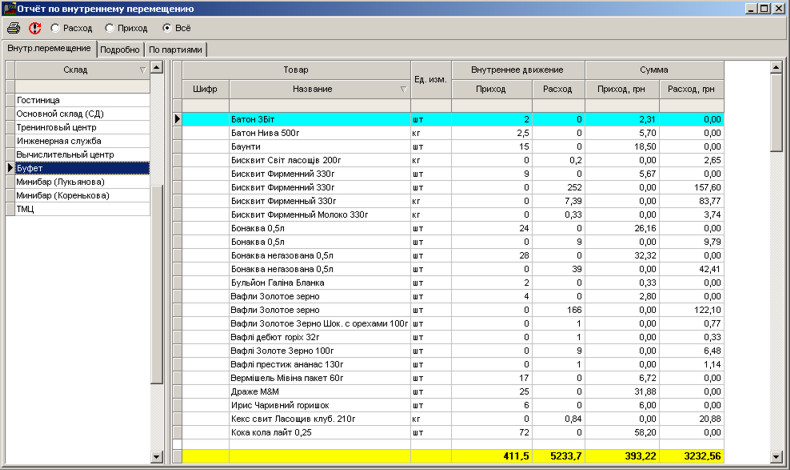Switch to the По партиям tab
This screenshot has height=470, width=790.
pos(176,49)
